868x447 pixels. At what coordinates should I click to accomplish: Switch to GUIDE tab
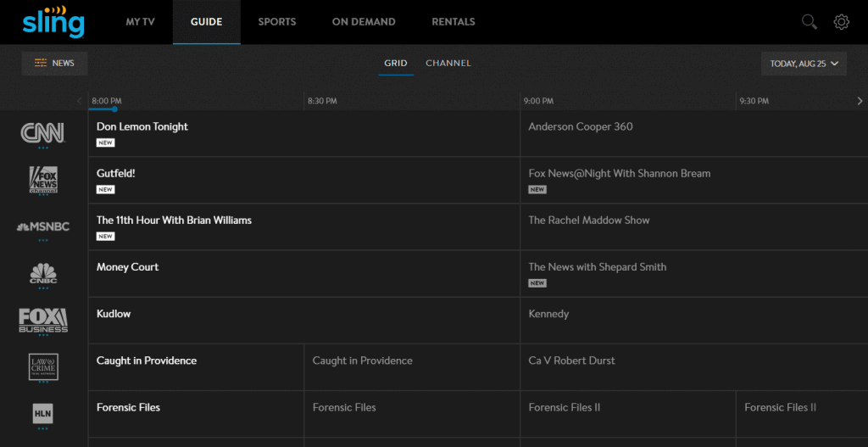207,22
